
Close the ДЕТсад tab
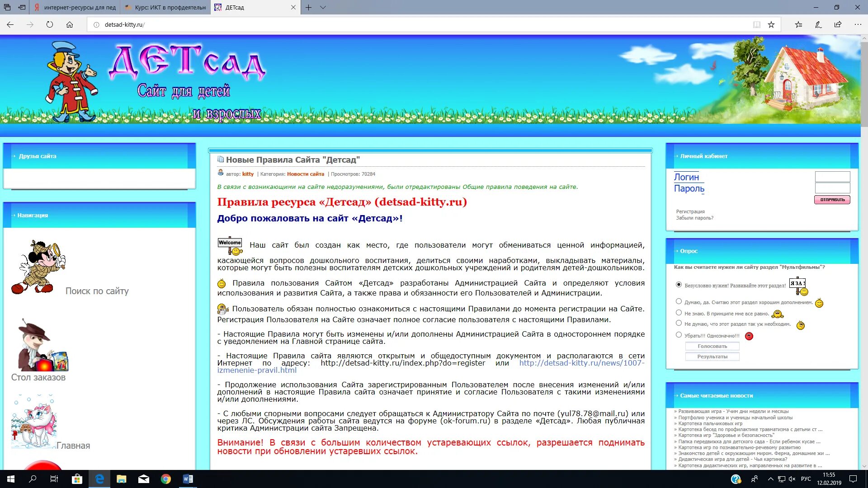(x=293, y=7)
